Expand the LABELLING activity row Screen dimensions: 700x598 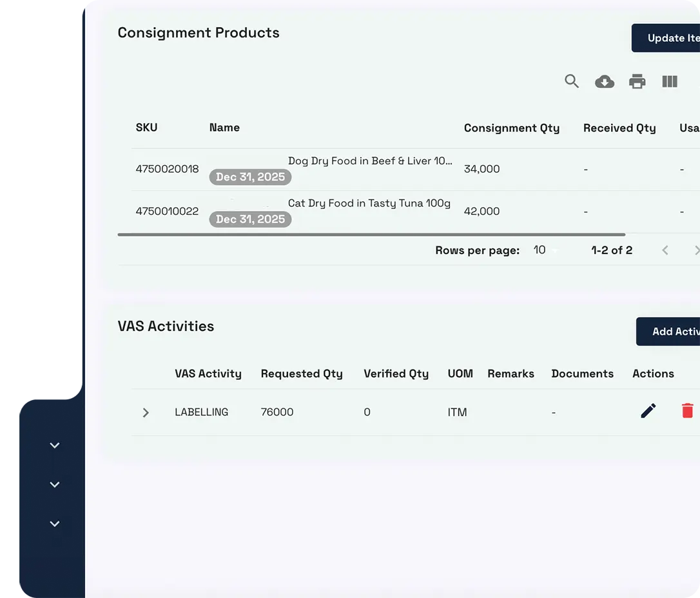(x=146, y=412)
